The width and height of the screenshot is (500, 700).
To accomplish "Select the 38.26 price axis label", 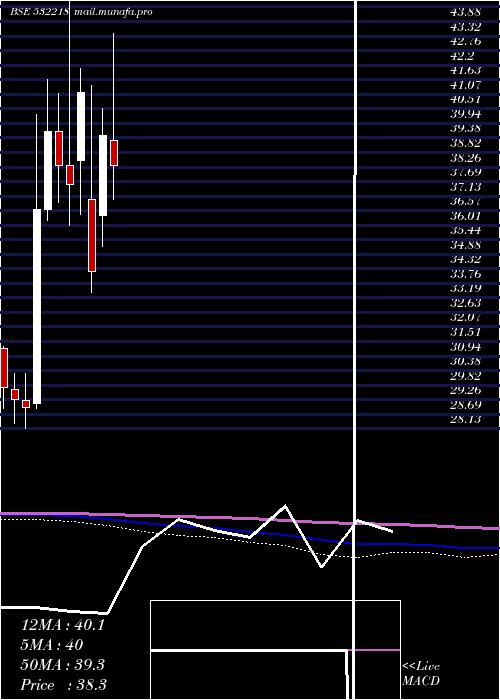I will point(466,158).
